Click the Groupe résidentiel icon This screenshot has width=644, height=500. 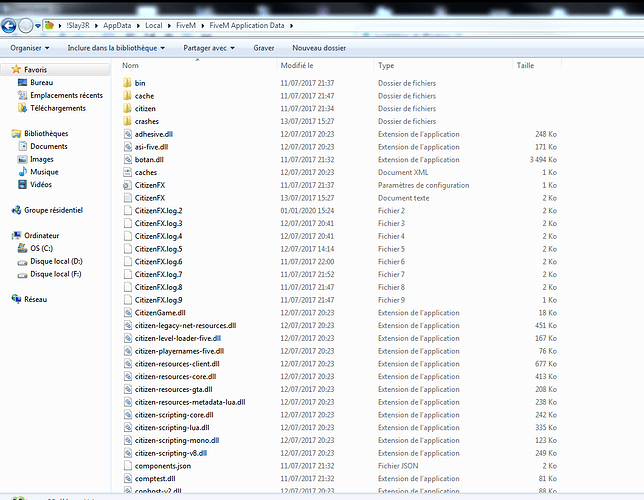click(x=16, y=210)
